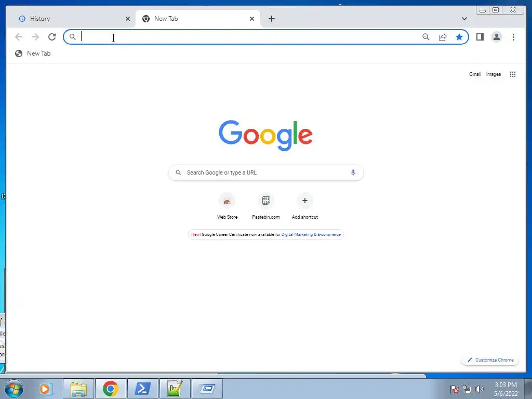
Task: Select the New Tab tab
Action: tap(198, 19)
